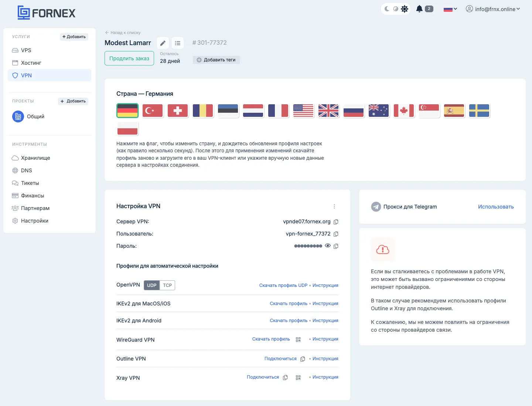
Task: Open IKEv2 MacOS/iOS Инструкция
Action: pyautogui.click(x=325, y=304)
